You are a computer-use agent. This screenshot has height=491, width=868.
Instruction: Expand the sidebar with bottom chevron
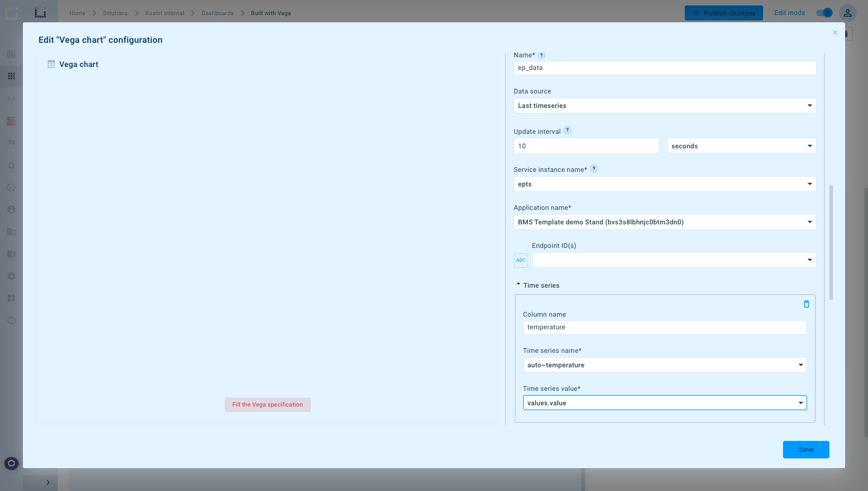[48, 482]
